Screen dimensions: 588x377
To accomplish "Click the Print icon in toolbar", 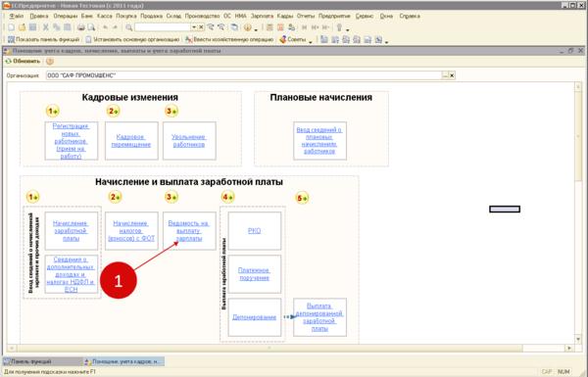I will pyautogui.click(x=80, y=27).
